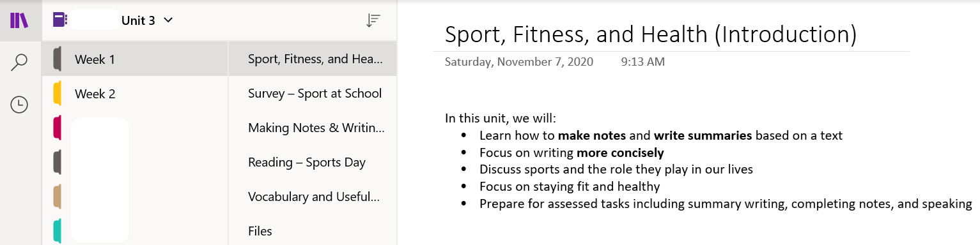The width and height of the screenshot is (980, 245).
Task: Open the Vocabulary and Useful page
Action: [x=313, y=197]
